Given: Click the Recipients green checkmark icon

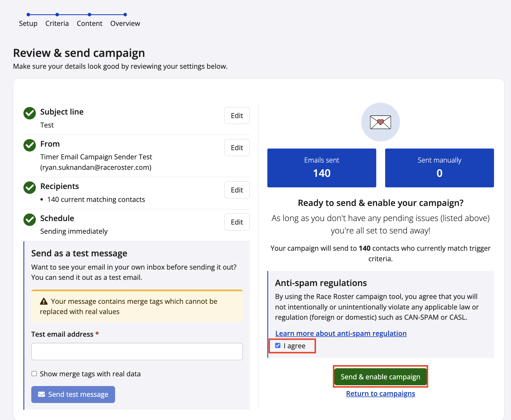Looking at the screenshot, I should 30,188.
